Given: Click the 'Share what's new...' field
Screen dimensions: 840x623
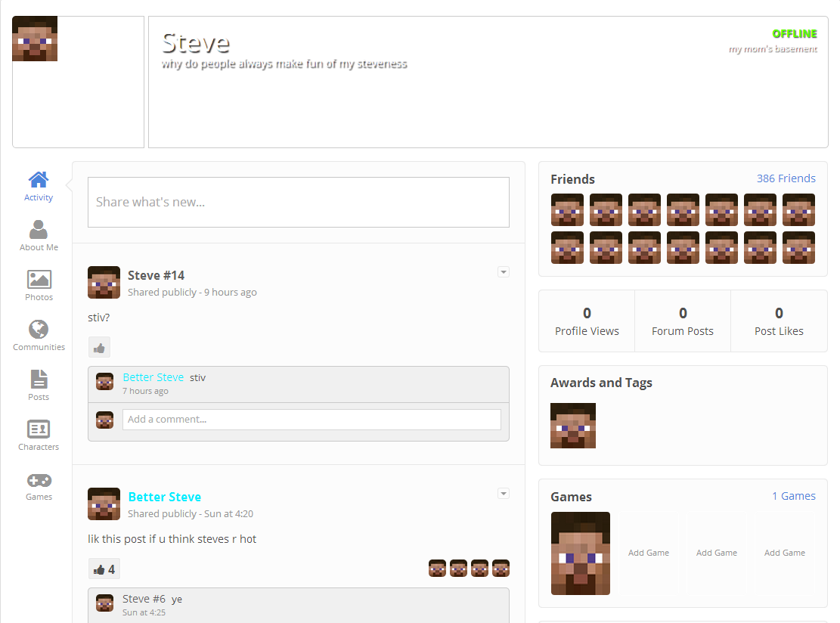Looking at the screenshot, I should click(299, 202).
